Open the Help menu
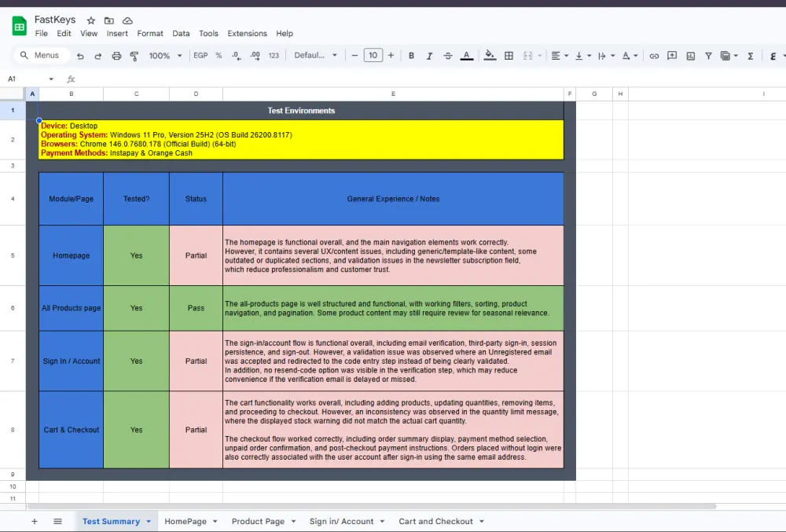This screenshot has height=532, width=786. point(285,34)
